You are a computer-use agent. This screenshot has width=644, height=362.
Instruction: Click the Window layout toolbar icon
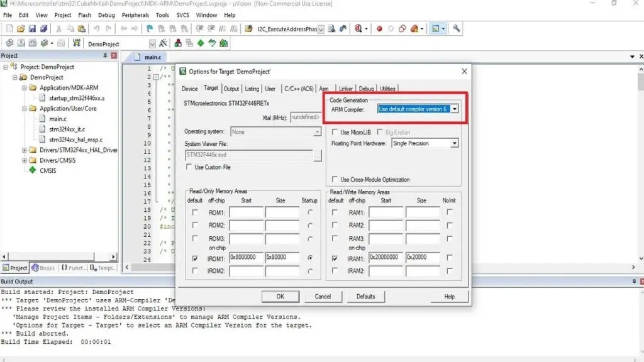click(435, 29)
